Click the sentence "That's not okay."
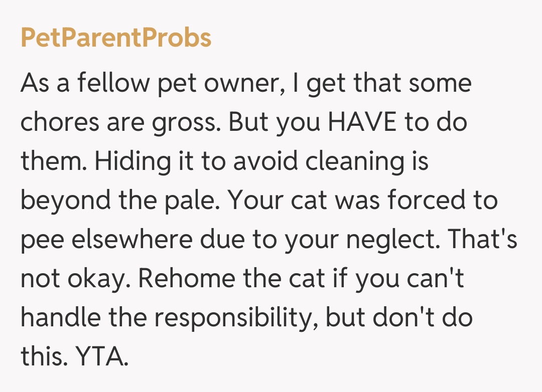Screen dimensions: 542x392 [70, 279]
